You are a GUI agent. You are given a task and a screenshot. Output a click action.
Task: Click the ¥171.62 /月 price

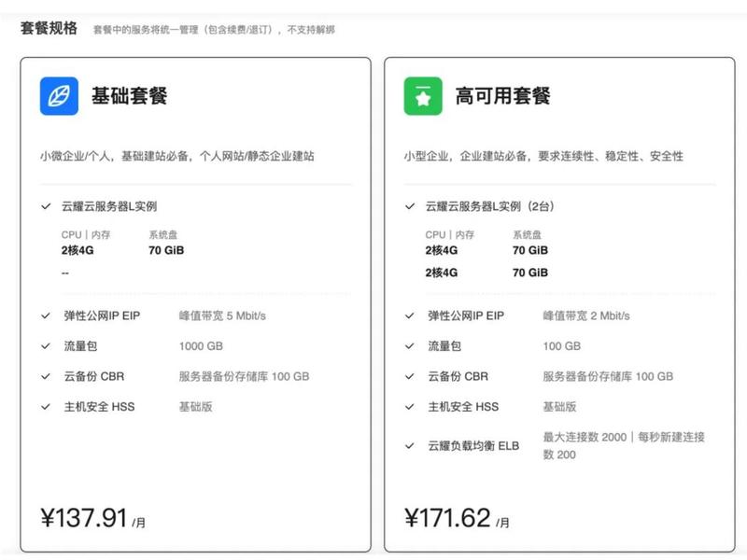(457, 518)
